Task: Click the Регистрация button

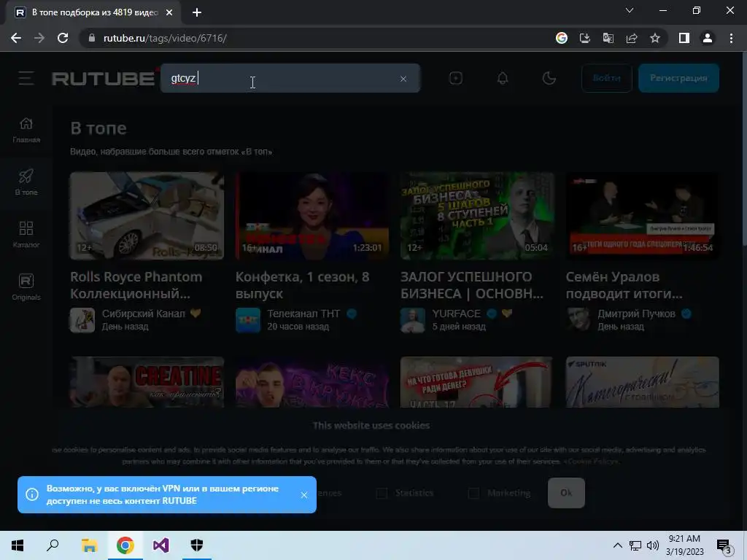Action: click(x=678, y=78)
